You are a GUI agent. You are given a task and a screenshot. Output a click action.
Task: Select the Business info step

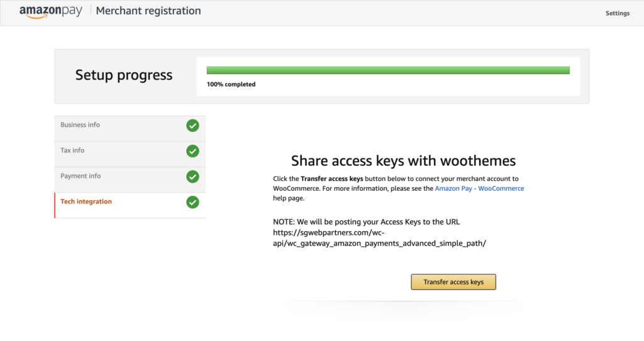(80, 125)
